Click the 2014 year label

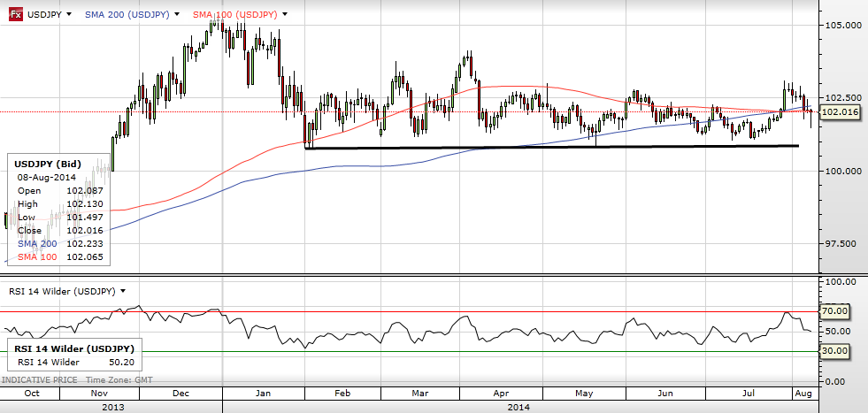point(518,407)
